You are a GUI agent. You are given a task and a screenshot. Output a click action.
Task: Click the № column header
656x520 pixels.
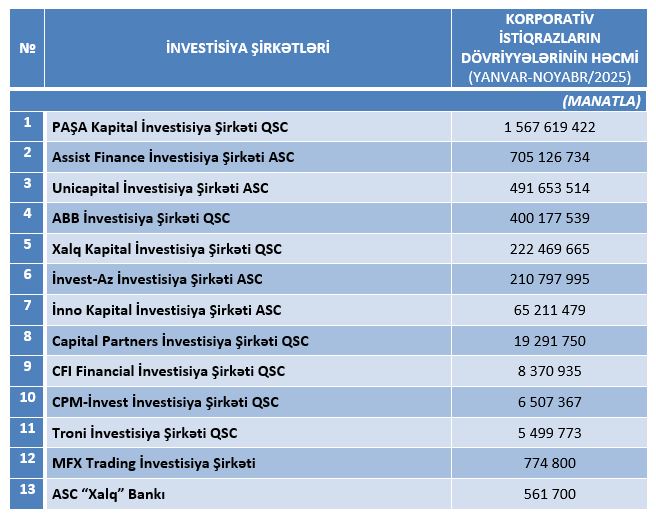point(27,48)
